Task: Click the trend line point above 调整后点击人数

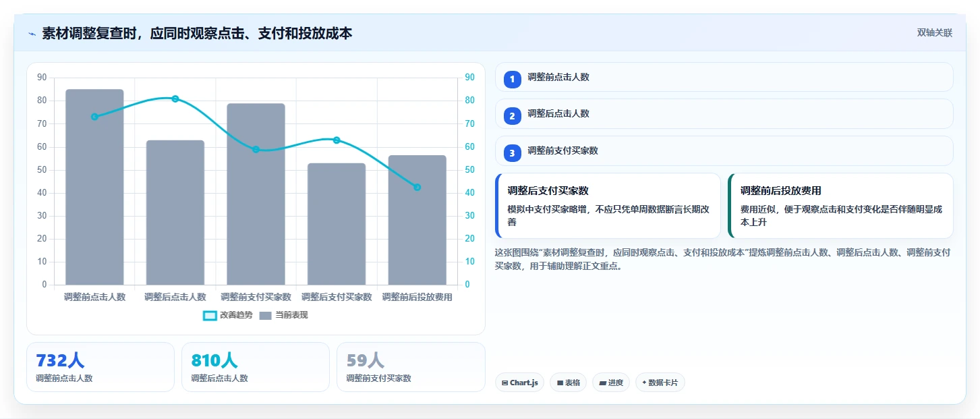Action: tap(175, 99)
